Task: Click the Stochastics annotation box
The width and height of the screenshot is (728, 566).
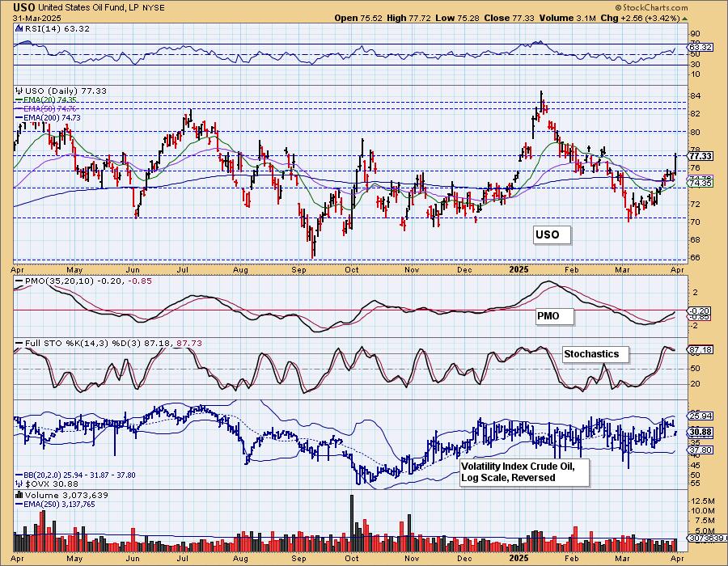Action: [595, 354]
